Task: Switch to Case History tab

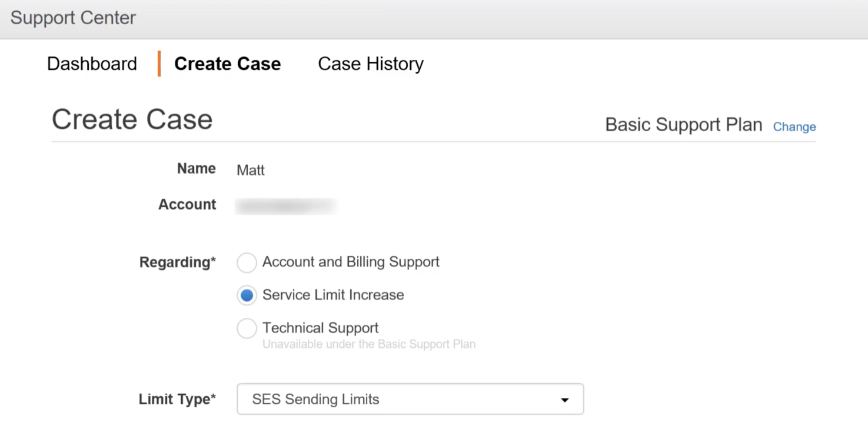Action: (x=370, y=64)
